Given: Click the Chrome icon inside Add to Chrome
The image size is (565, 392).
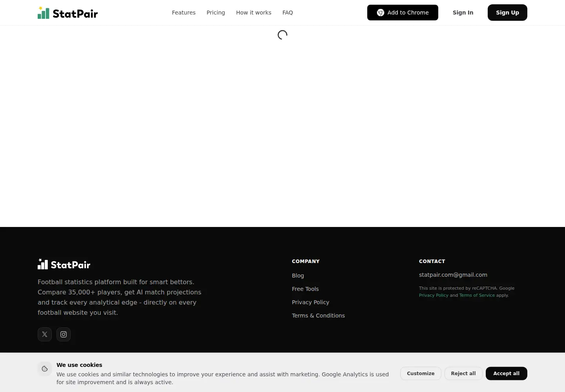Looking at the screenshot, I should click(x=381, y=13).
